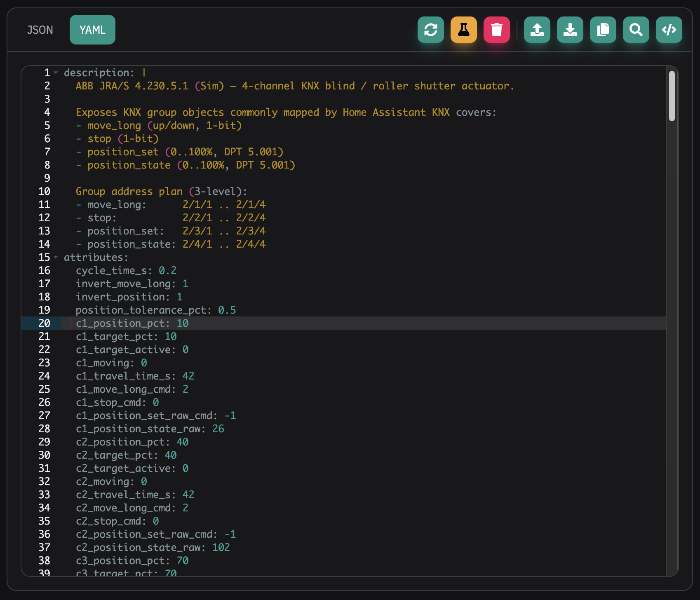Click the orange flask test icon

[463, 30]
